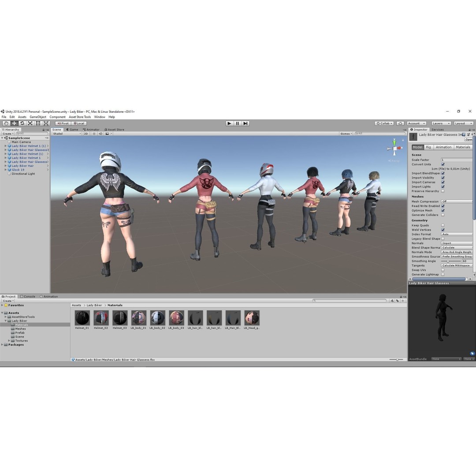
Task: Click the scene orientation gizmo cube
Action: pyautogui.click(x=394, y=149)
